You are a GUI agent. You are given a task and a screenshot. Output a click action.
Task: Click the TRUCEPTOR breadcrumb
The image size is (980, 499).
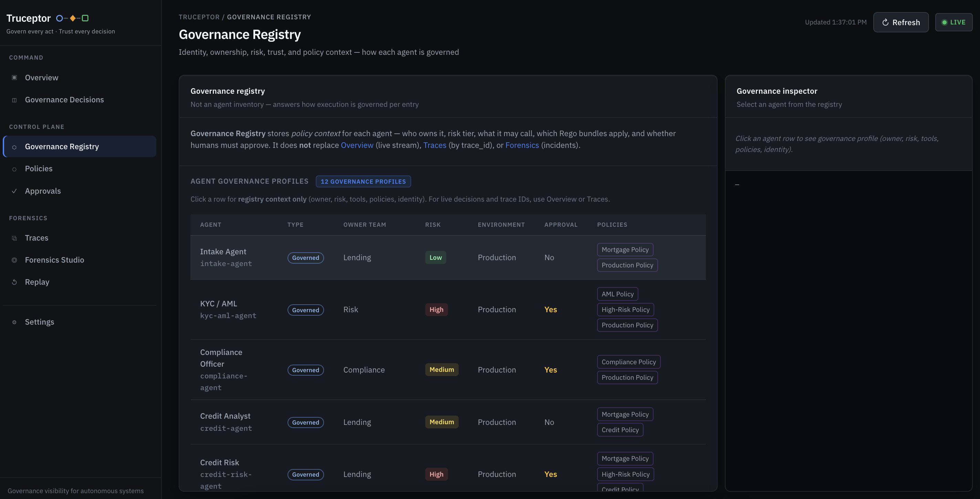point(199,17)
